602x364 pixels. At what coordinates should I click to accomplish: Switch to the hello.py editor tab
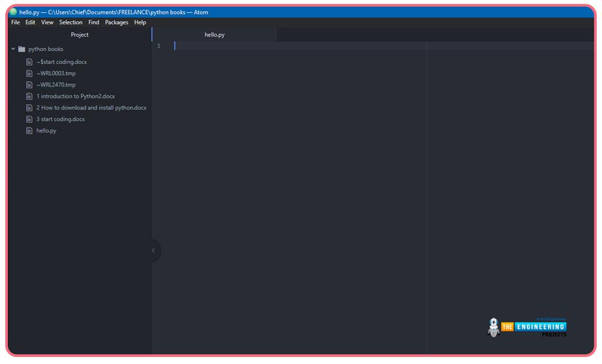(x=215, y=35)
